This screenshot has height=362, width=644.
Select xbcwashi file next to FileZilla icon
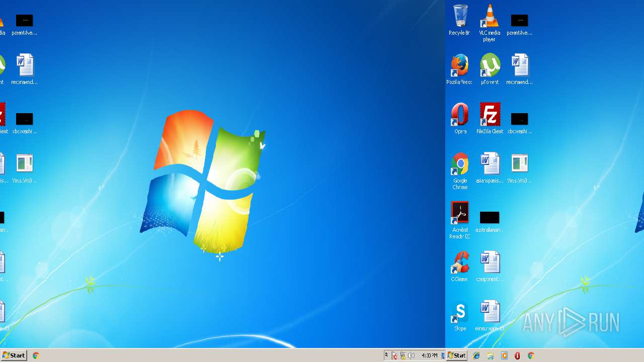[519, 123]
